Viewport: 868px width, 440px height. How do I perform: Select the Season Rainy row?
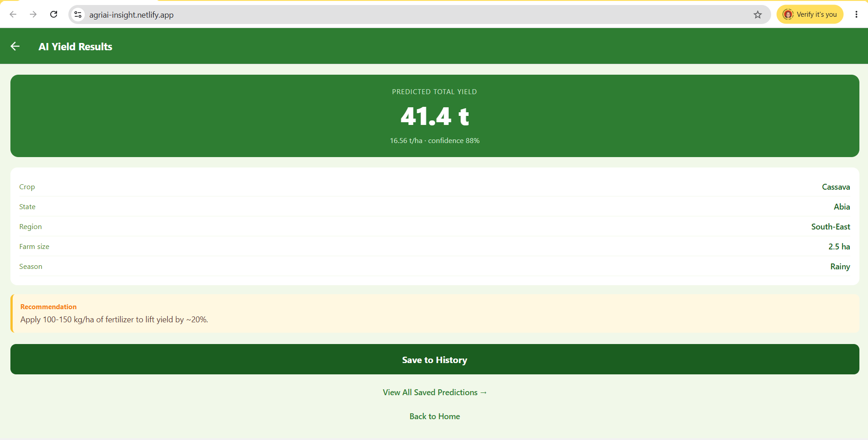coord(435,266)
